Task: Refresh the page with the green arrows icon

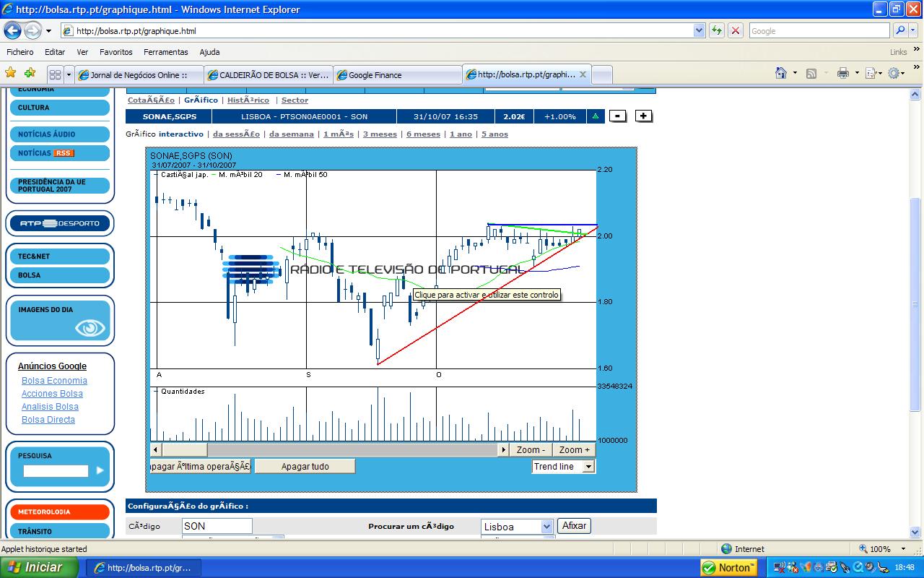Action: [717, 30]
